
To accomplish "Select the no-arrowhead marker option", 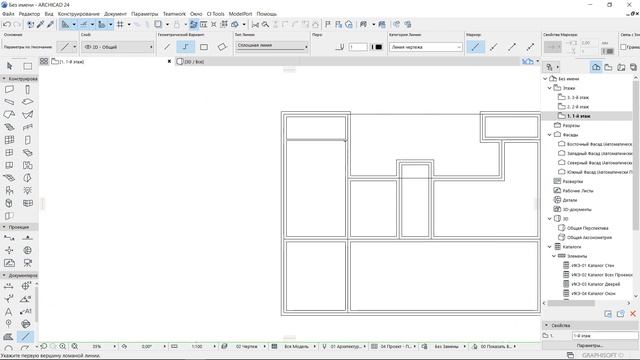I will click(475, 47).
